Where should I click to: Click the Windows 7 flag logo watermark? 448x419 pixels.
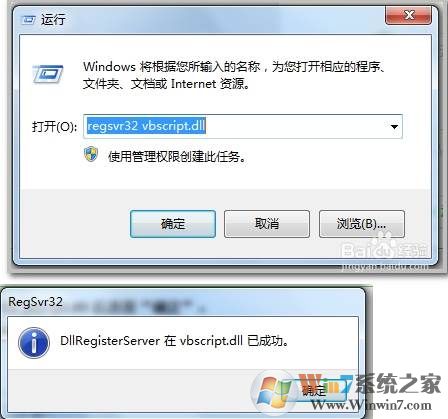tap(275, 392)
